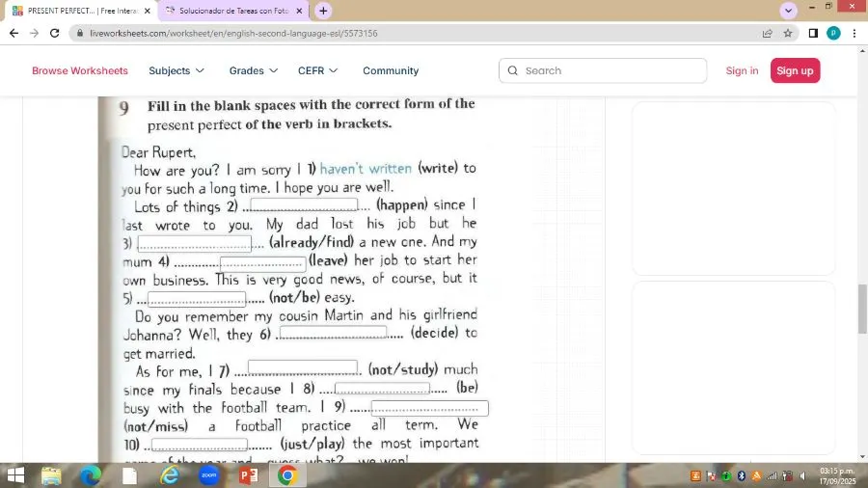Click blank 8 for (be)
The image size is (868, 488).
(382, 389)
